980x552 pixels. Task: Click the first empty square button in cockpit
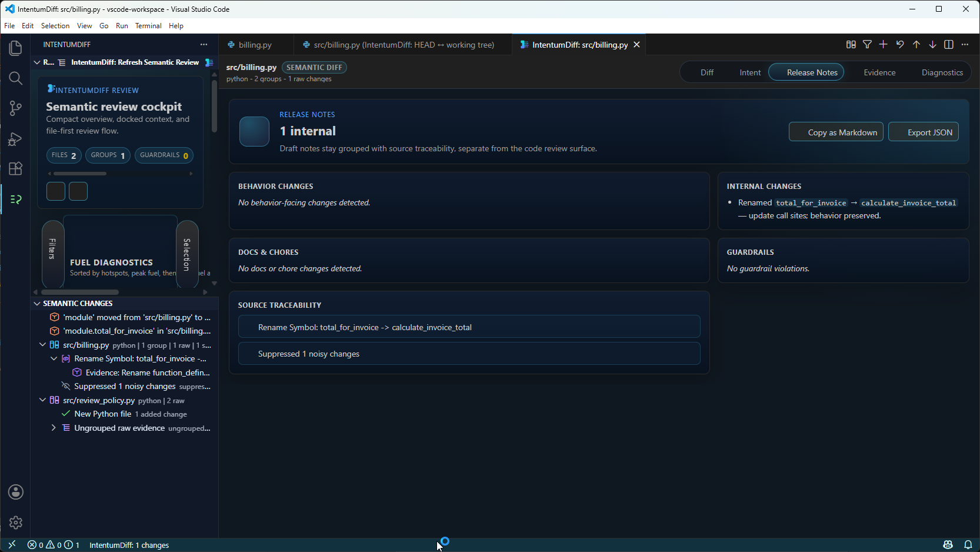coord(56,191)
